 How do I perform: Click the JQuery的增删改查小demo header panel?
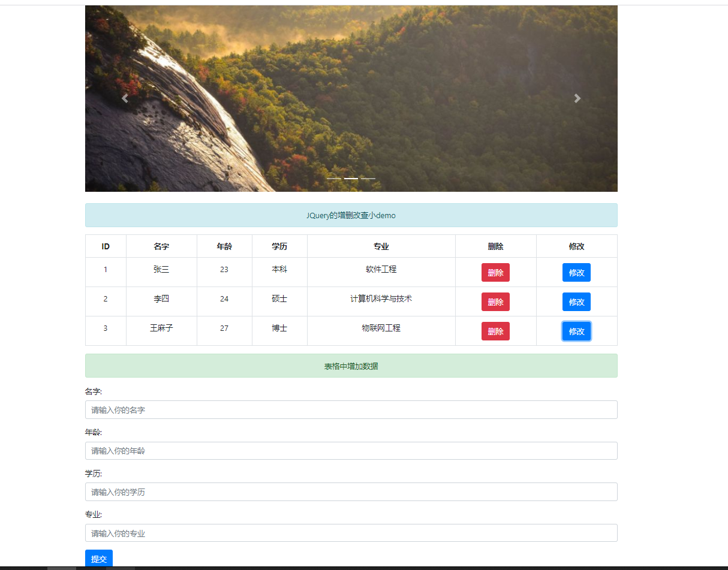[x=351, y=215]
